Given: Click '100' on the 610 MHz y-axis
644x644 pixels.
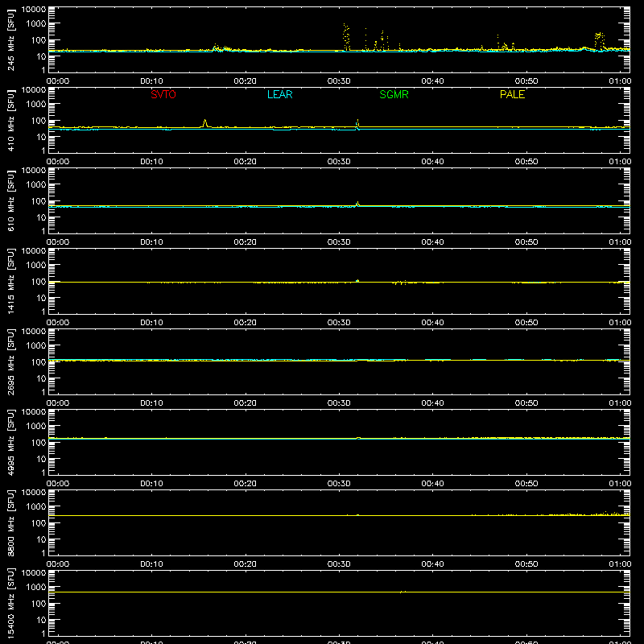Looking at the screenshot, I should coord(39,201).
